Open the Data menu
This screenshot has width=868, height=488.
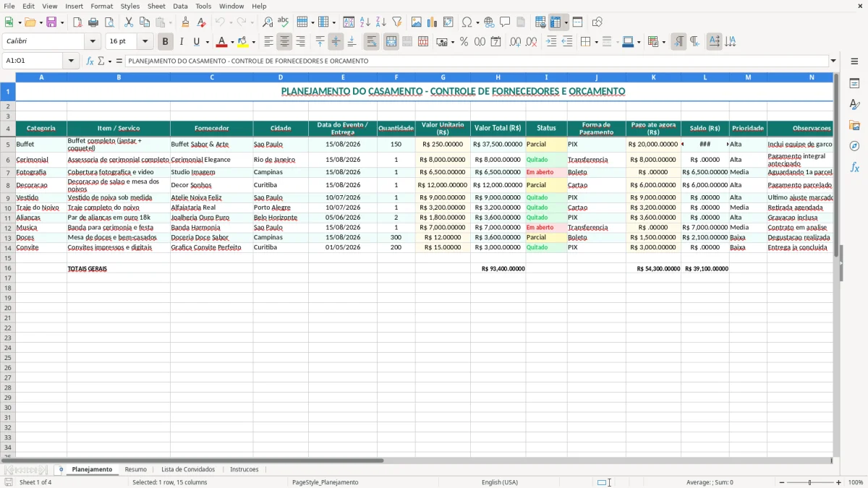(180, 6)
